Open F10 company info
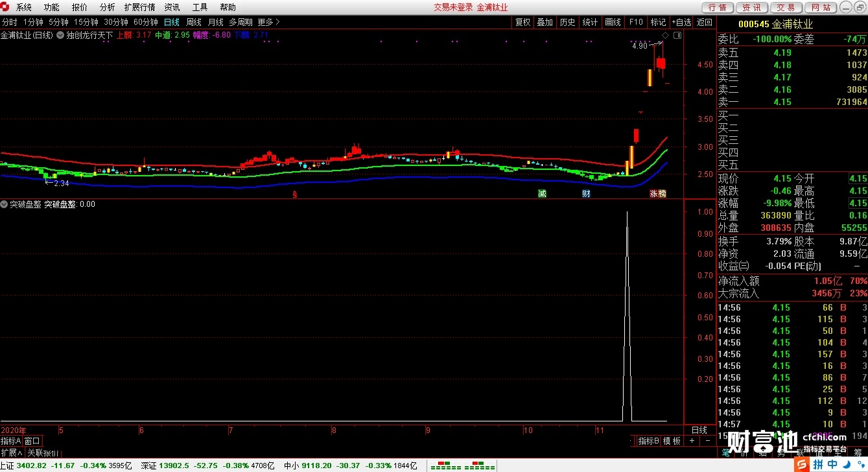The width and height of the screenshot is (868, 472). pyautogui.click(x=636, y=22)
